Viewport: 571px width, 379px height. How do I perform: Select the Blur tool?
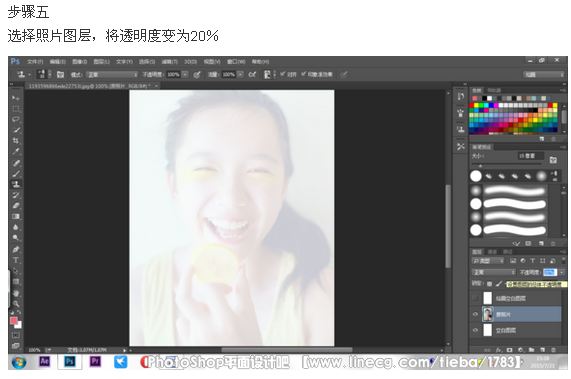[x=16, y=227]
